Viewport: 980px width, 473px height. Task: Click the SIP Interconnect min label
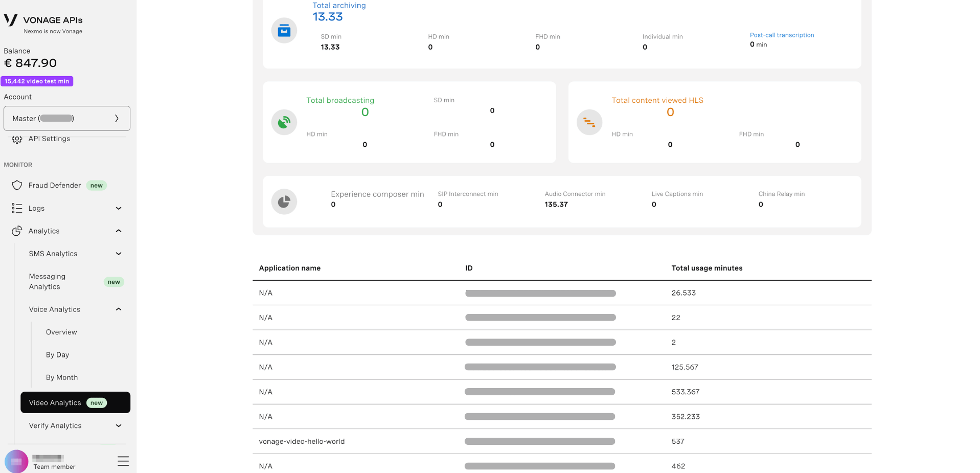(468, 194)
